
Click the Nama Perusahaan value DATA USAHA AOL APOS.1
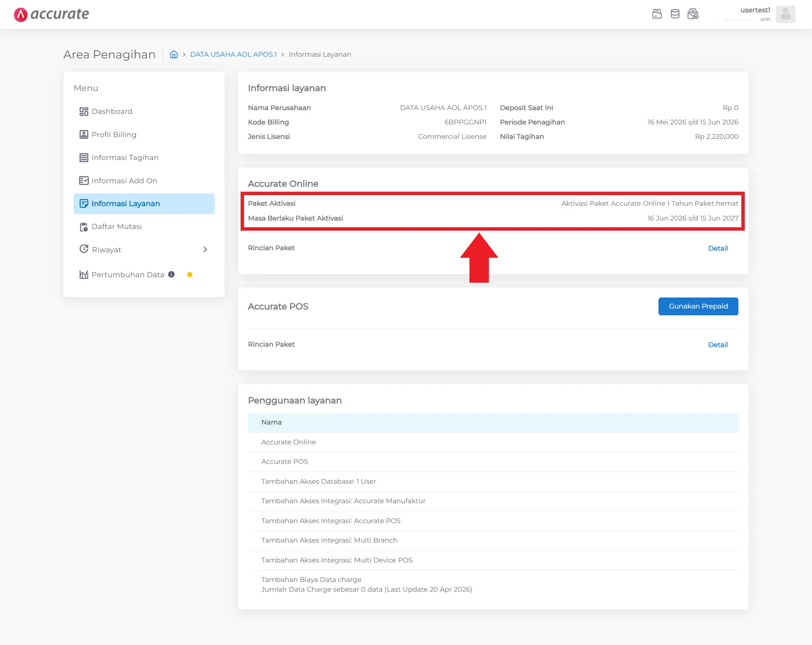443,108
